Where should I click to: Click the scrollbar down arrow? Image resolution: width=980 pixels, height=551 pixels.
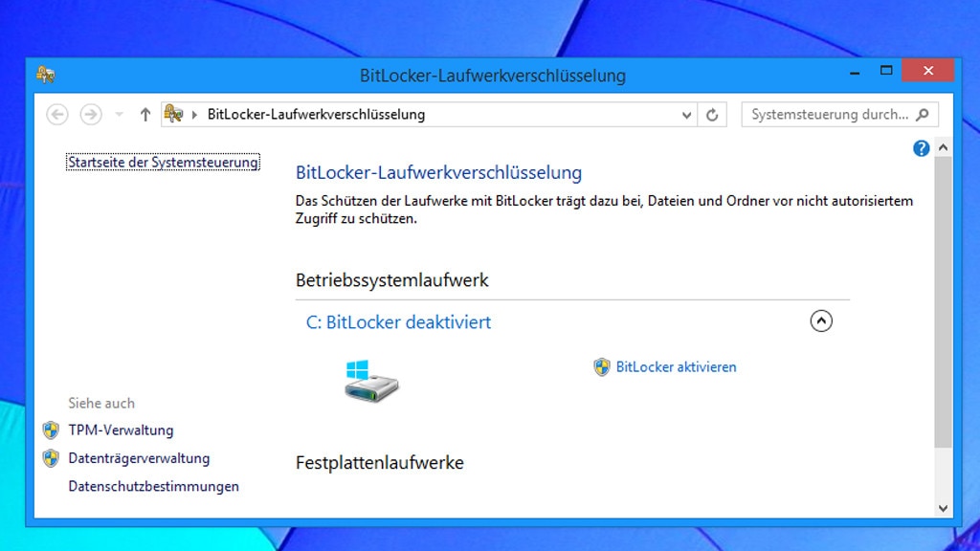coord(943,509)
